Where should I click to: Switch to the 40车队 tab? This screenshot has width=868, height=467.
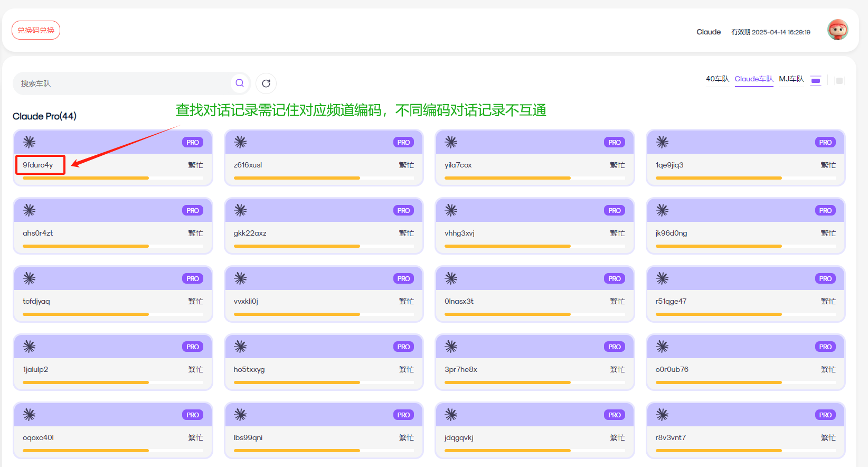click(718, 79)
